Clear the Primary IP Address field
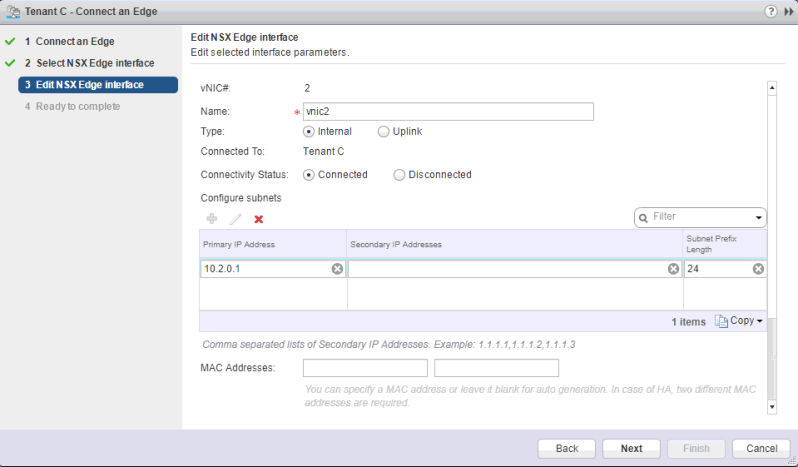798x467 pixels. tap(337, 269)
